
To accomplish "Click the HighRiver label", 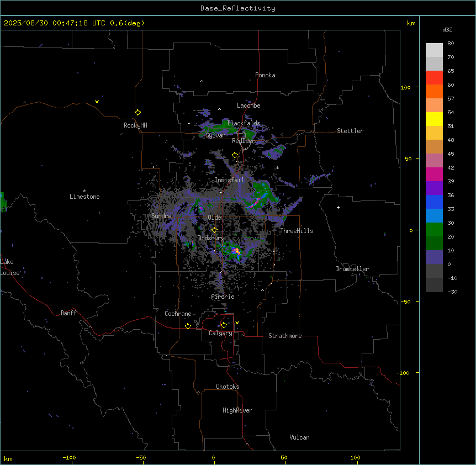I will [x=237, y=410].
